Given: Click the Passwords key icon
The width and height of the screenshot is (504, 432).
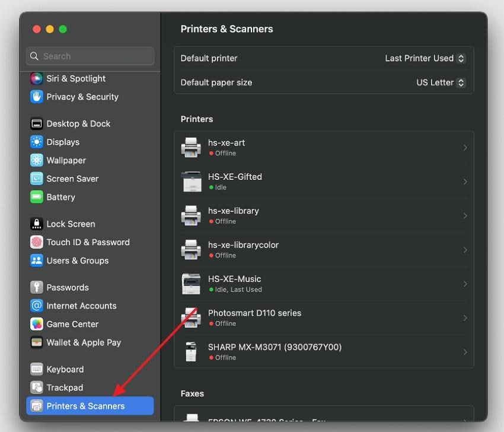Looking at the screenshot, I should pyautogui.click(x=36, y=288).
